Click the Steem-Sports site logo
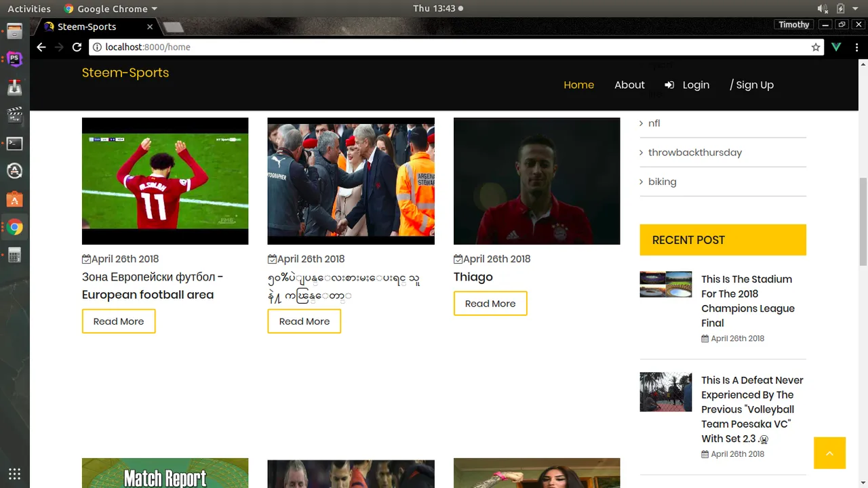868x488 pixels. pyautogui.click(x=125, y=73)
